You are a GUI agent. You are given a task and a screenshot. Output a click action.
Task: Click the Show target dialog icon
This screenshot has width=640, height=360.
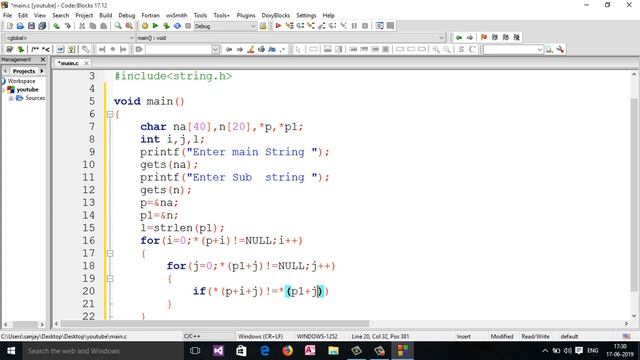(x=263, y=26)
